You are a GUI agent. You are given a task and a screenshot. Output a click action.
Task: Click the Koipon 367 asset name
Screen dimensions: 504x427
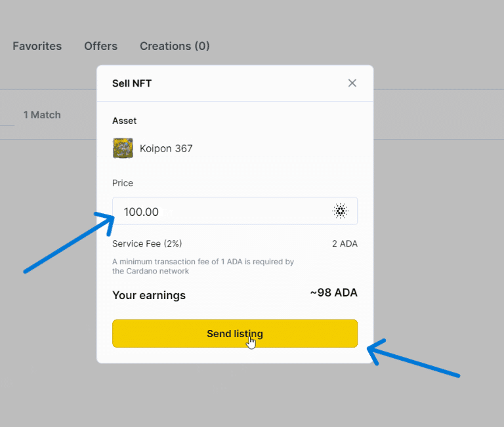point(166,148)
